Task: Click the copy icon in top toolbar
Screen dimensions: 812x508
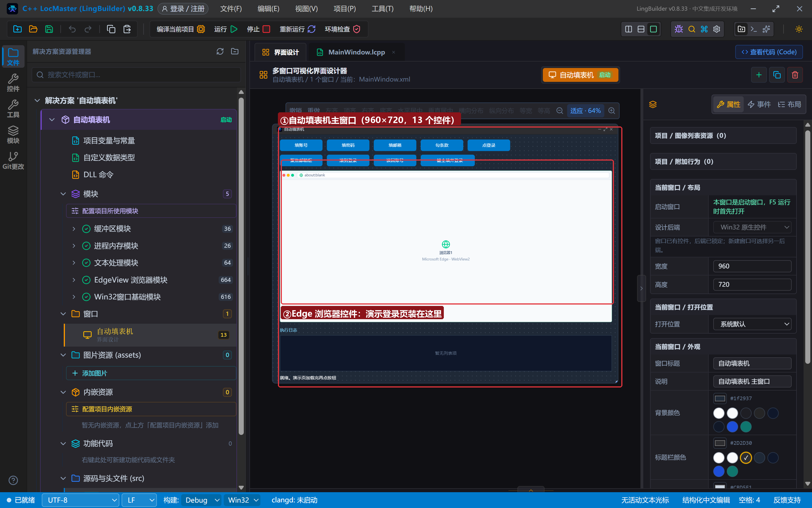Action: 111,29
